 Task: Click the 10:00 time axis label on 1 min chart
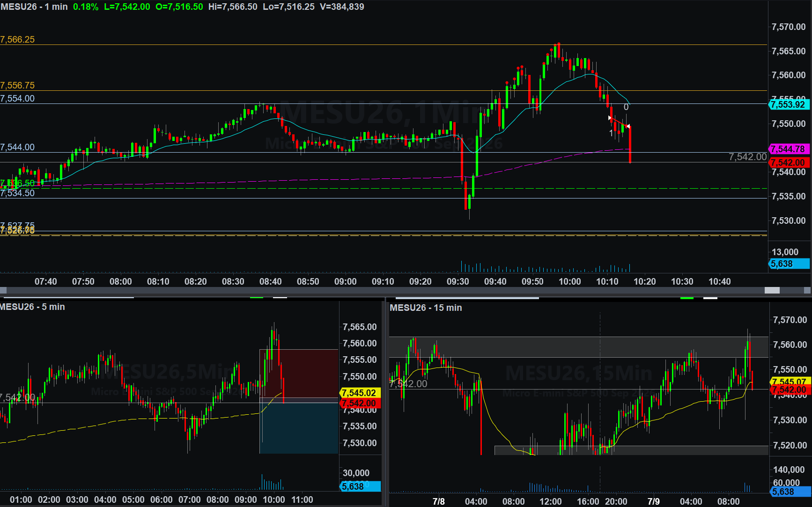tap(570, 281)
